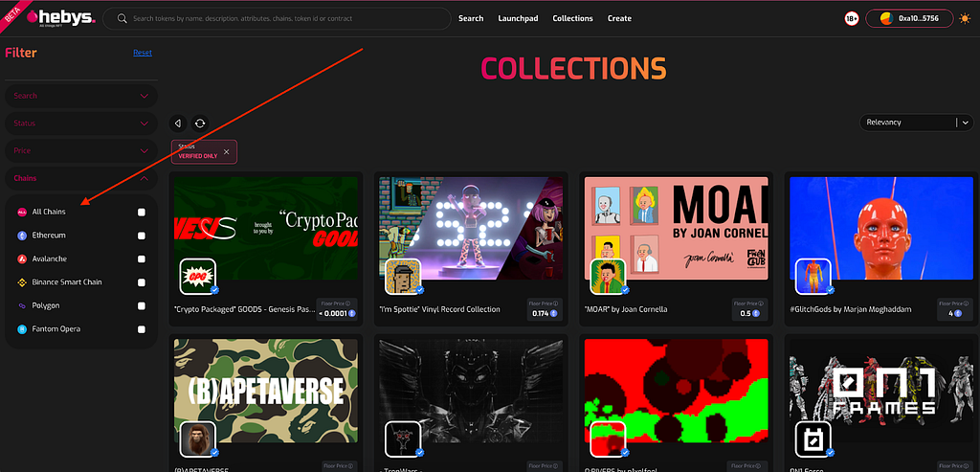Click the All Chains icon

22,212
